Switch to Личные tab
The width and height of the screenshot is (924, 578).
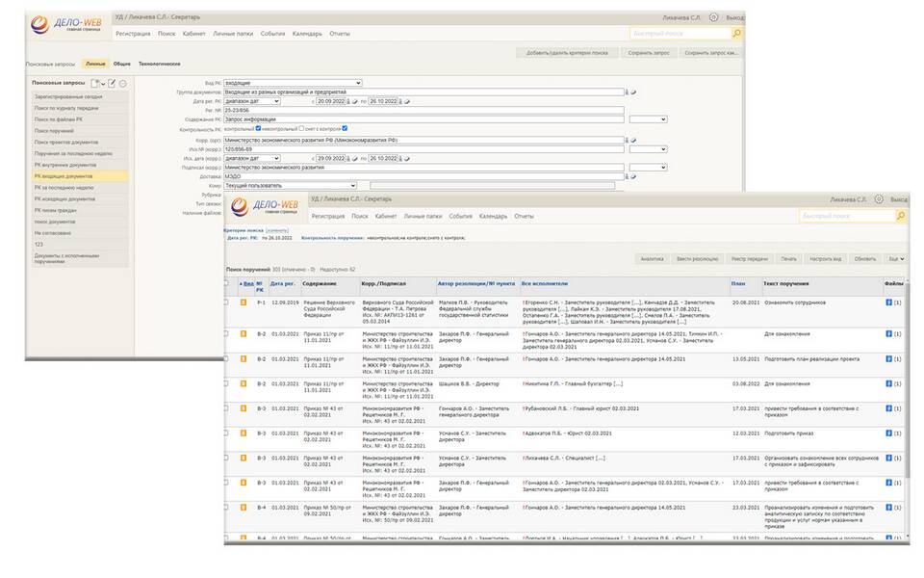pos(95,64)
